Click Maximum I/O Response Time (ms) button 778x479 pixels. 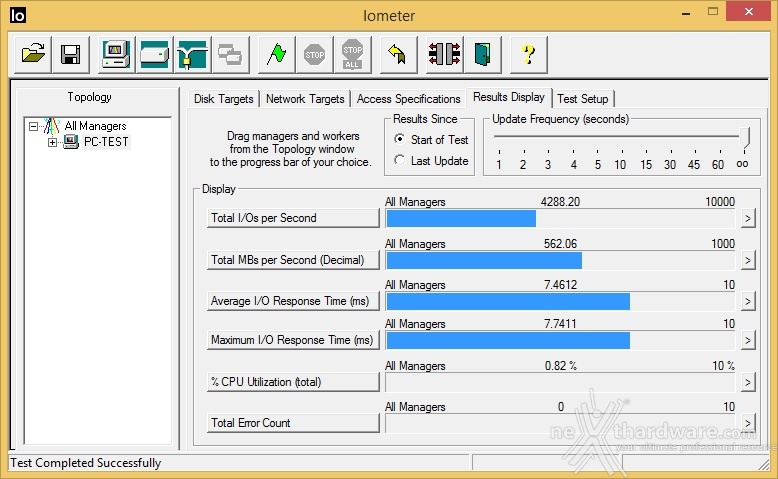click(x=293, y=340)
